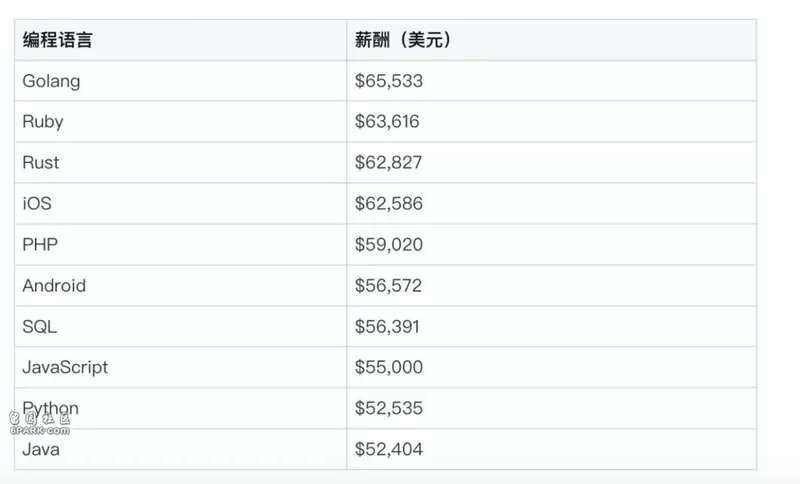Click the $56,572 salary value
The height and width of the screenshot is (484, 800).
388,286
